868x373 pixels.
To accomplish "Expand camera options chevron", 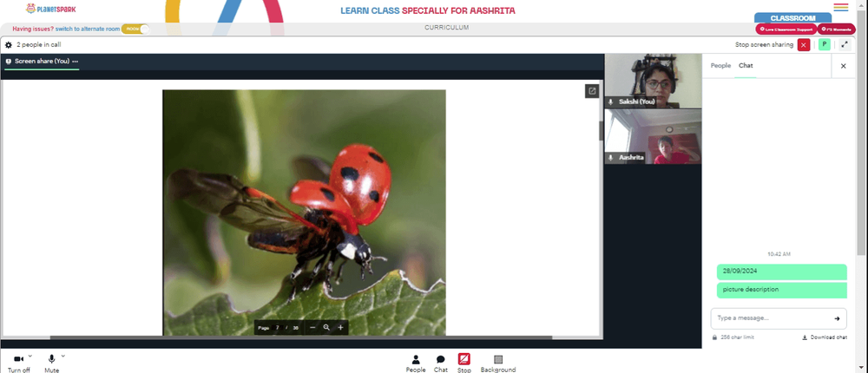I will 30,356.
